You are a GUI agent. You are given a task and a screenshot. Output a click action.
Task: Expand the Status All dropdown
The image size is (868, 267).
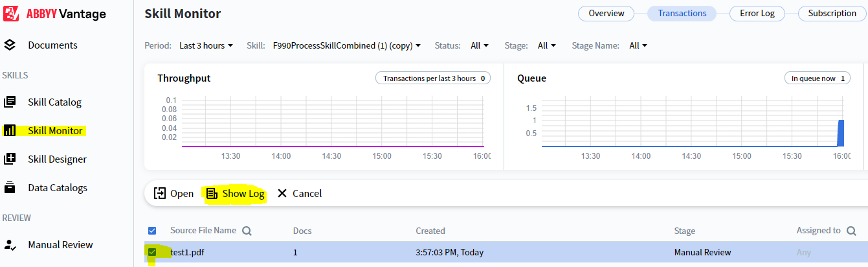point(480,46)
